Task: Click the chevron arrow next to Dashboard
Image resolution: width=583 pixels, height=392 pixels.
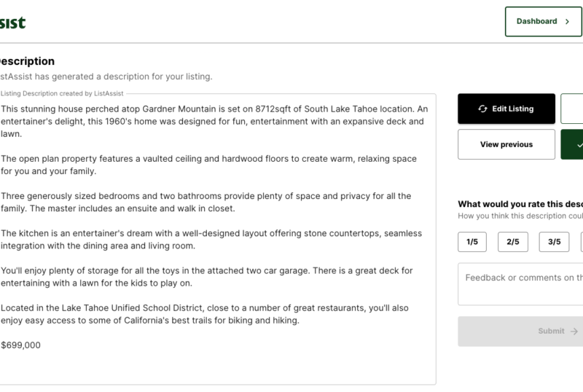Action: 567,22
